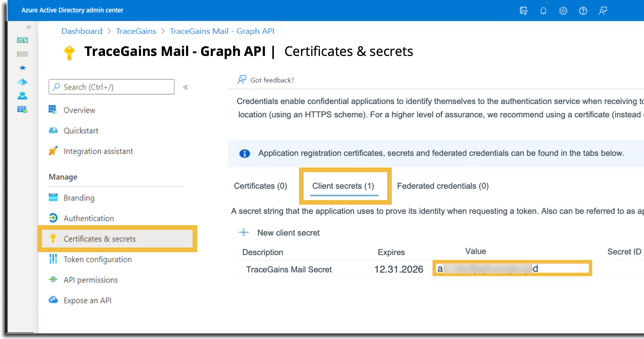The image size is (644, 339).
Task: Open All services list icon in rail
Action: 22,54
